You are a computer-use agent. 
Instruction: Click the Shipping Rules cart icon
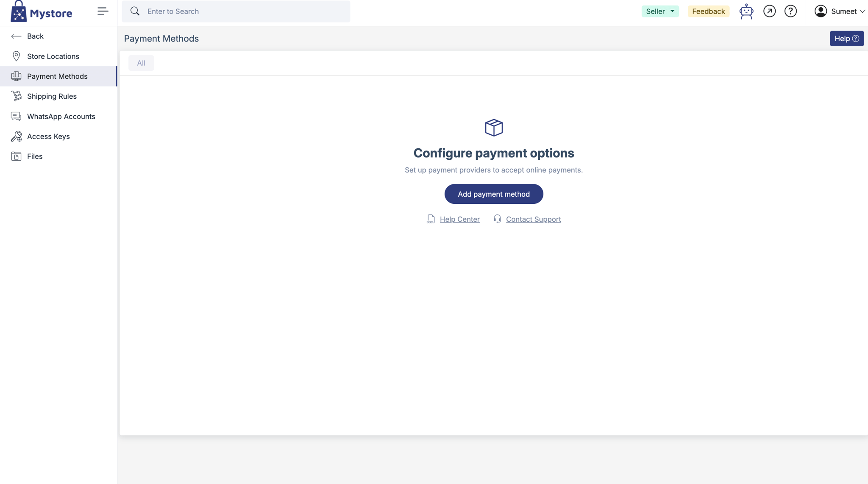click(x=16, y=96)
